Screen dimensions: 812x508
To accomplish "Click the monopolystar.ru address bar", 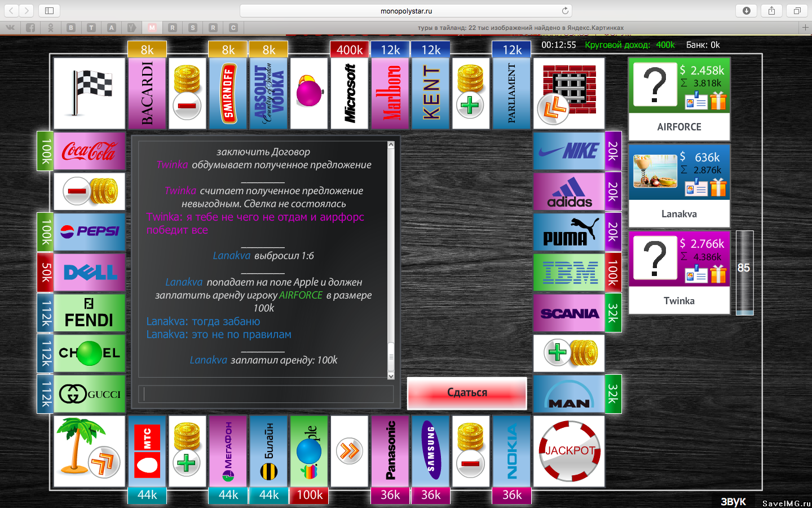I will point(406,11).
